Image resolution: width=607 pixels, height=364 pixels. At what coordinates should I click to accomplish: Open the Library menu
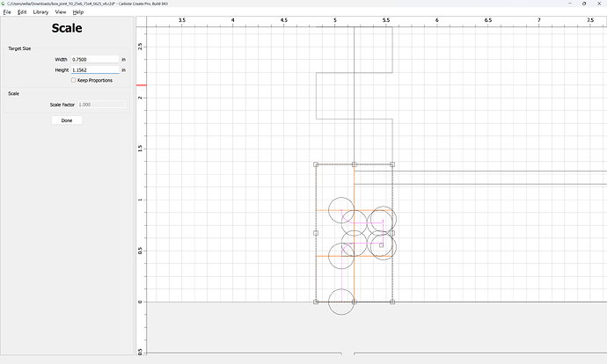40,12
